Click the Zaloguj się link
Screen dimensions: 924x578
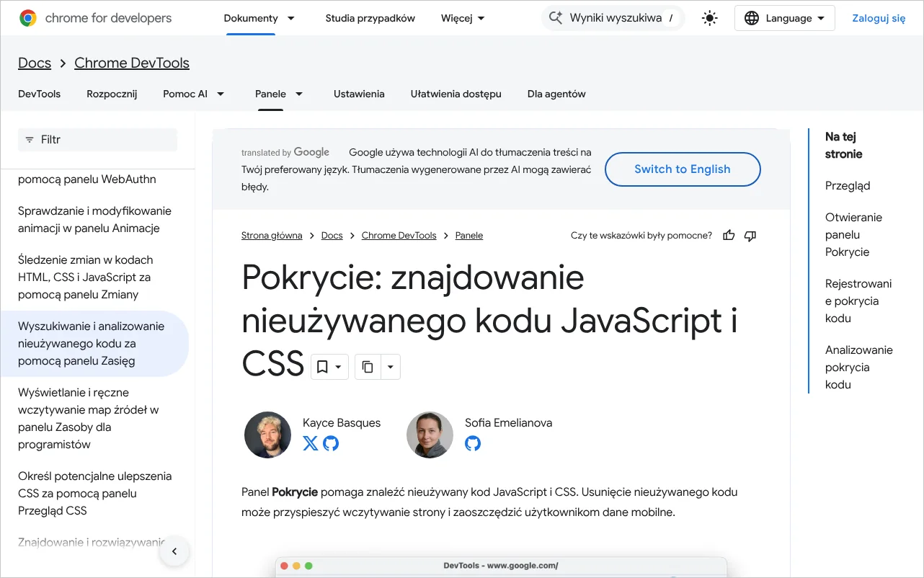[879, 18]
